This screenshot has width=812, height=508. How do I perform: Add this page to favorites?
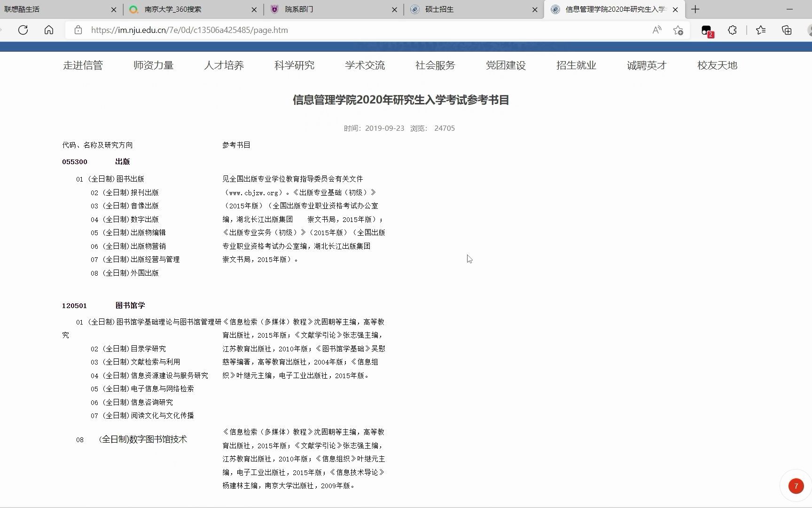click(678, 30)
